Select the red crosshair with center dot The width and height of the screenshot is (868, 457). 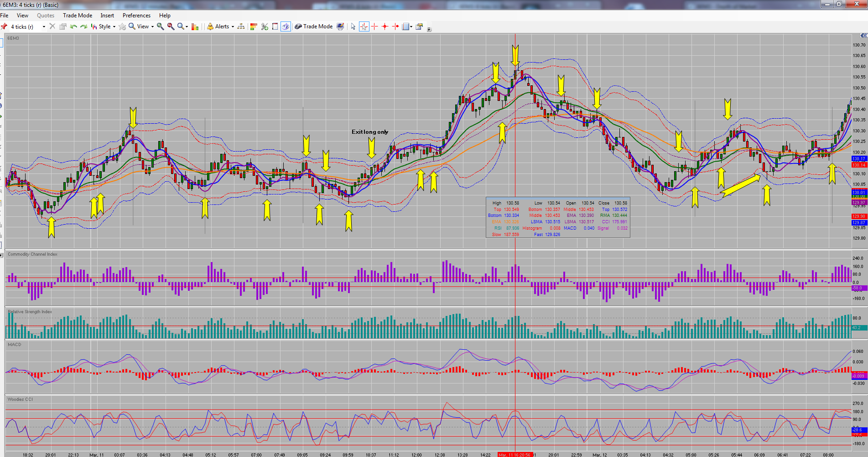point(385,26)
